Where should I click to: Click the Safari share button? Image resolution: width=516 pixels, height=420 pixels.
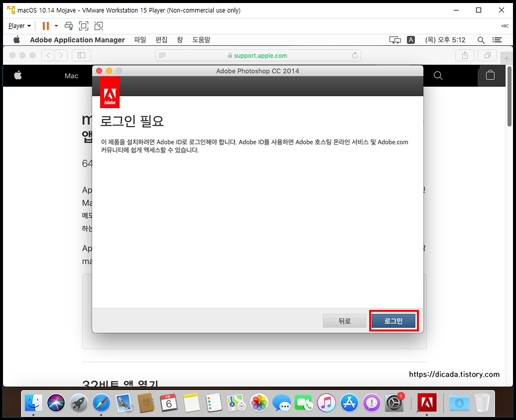coord(465,55)
